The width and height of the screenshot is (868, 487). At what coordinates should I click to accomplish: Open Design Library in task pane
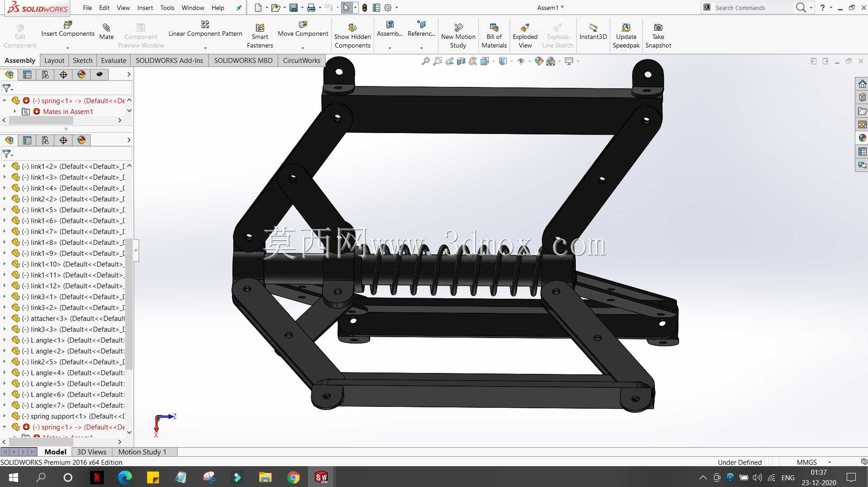pos(862,97)
